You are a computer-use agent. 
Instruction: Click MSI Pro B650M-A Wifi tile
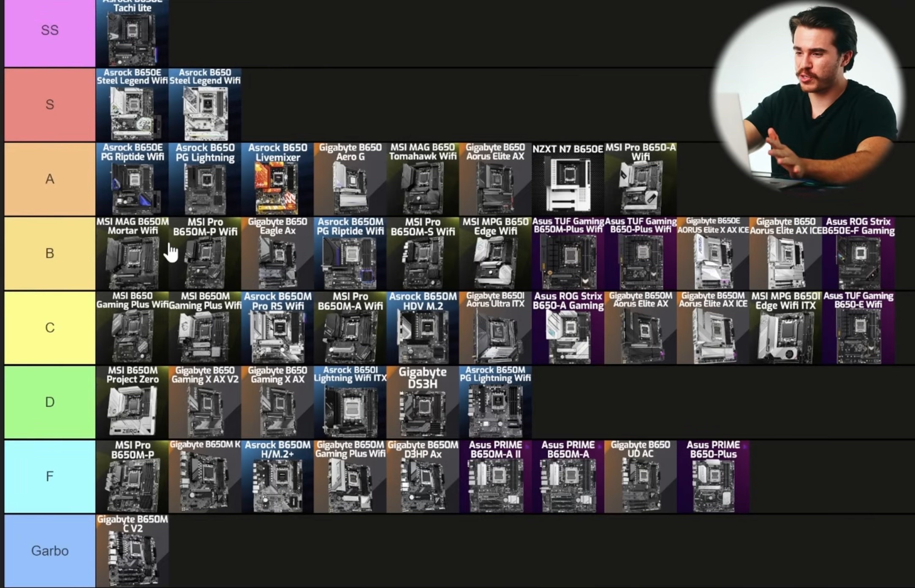pos(350,328)
